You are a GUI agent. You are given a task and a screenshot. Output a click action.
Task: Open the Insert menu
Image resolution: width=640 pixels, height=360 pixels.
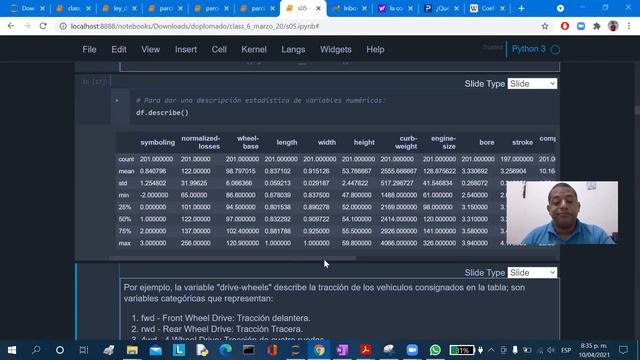click(x=186, y=49)
